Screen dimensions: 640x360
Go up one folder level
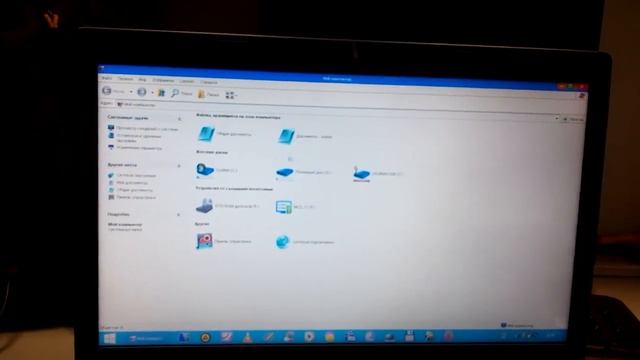point(162,93)
